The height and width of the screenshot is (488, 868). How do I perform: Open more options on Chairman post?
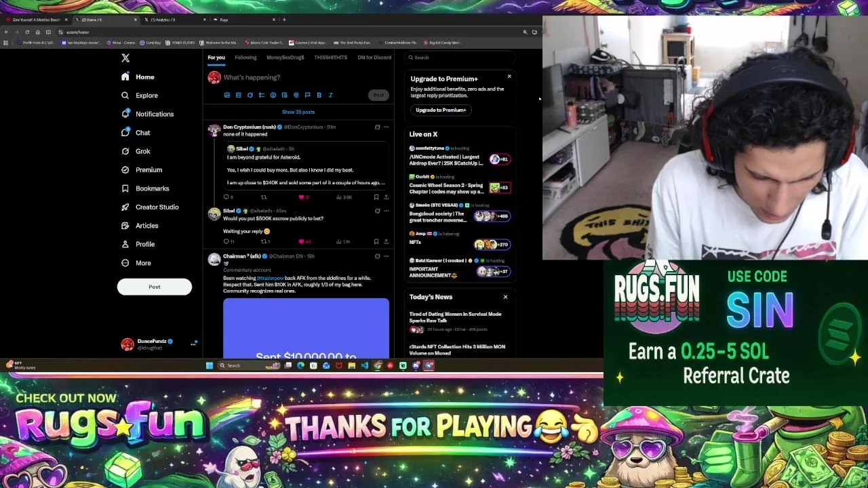pyautogui.click(x=386, y=256)
